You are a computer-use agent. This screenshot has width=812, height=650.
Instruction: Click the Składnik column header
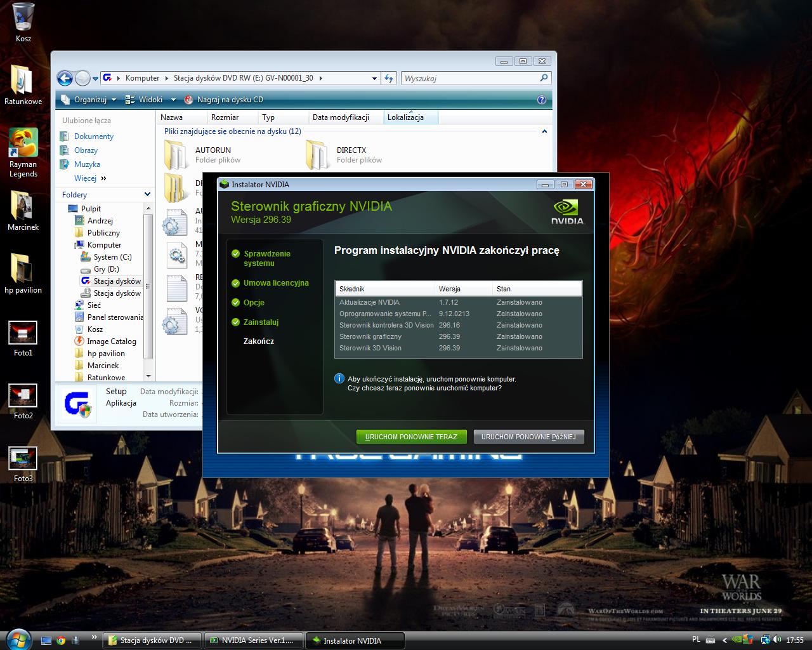tap(385, 289)
